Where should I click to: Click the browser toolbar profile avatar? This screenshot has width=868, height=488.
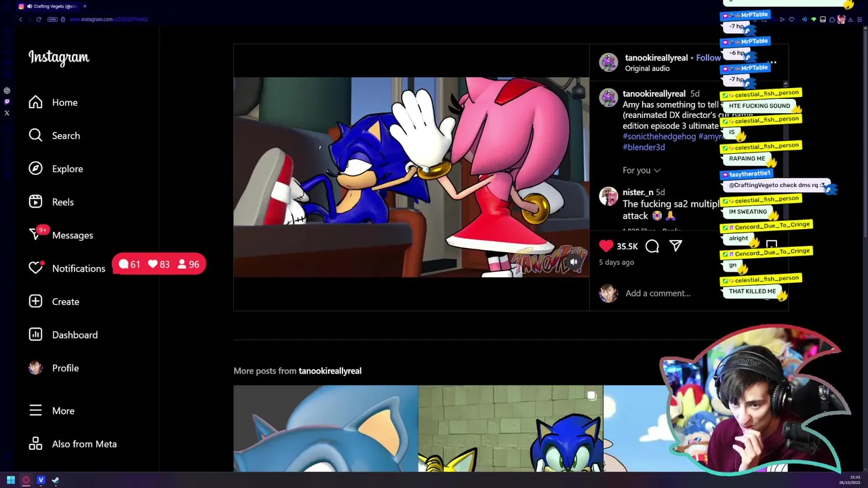(x=842, y=20)
